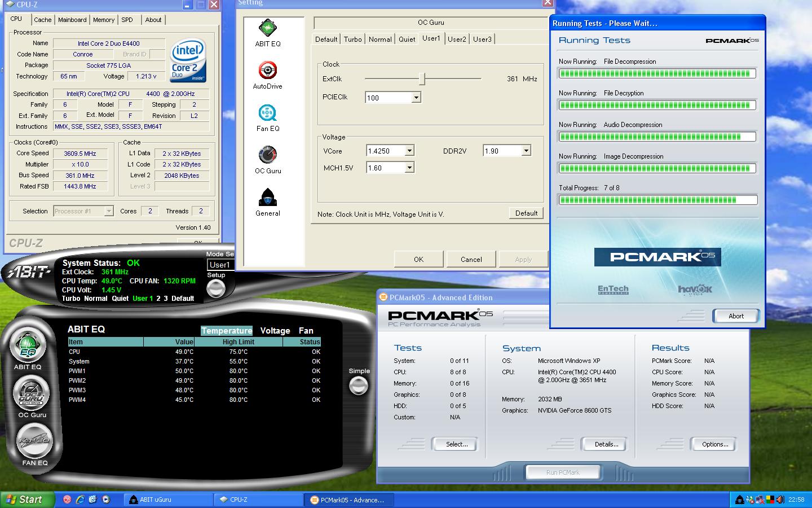Image resolution: width=812 pixels, height=508 pixels.
Task: Switch to Memory tab in CPU-Z
Action: (104, 20)
